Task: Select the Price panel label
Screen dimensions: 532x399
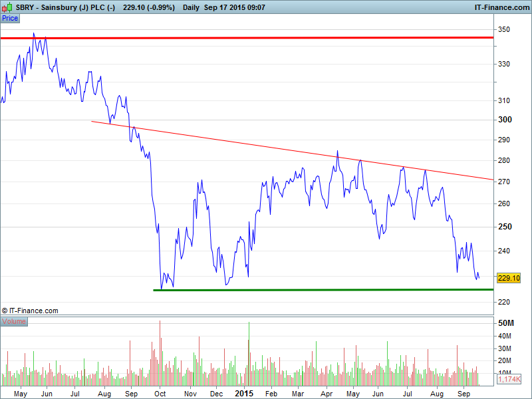Action: coord(10,18)
